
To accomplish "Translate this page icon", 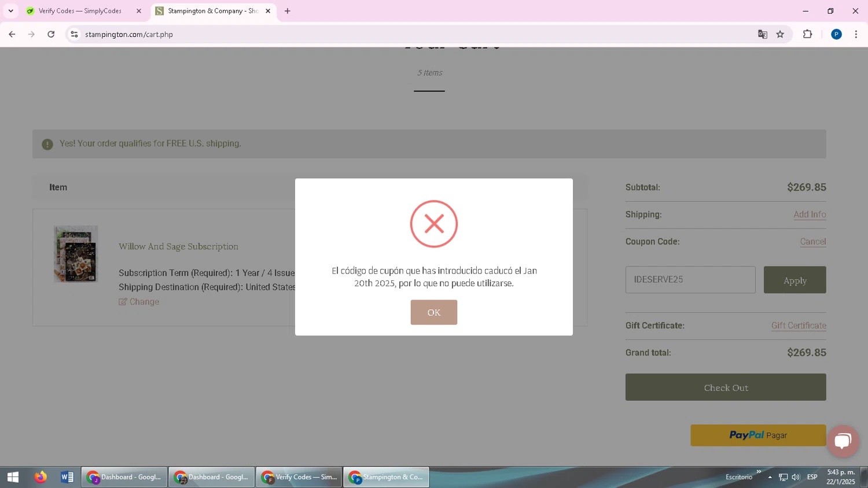I will [x=763, y=34].
